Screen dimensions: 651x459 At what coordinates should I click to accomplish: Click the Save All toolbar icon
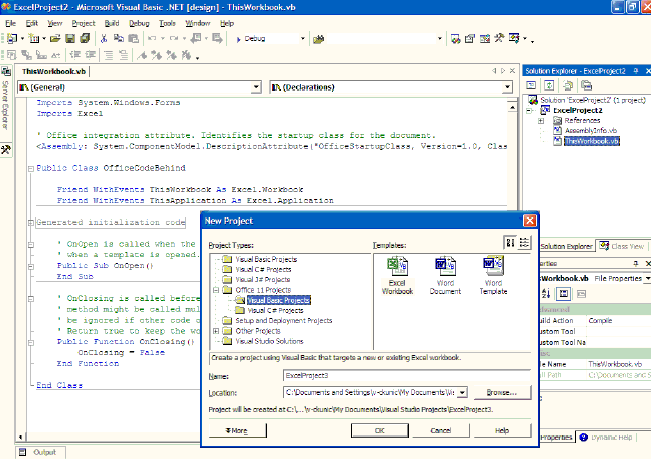[85, 39]
